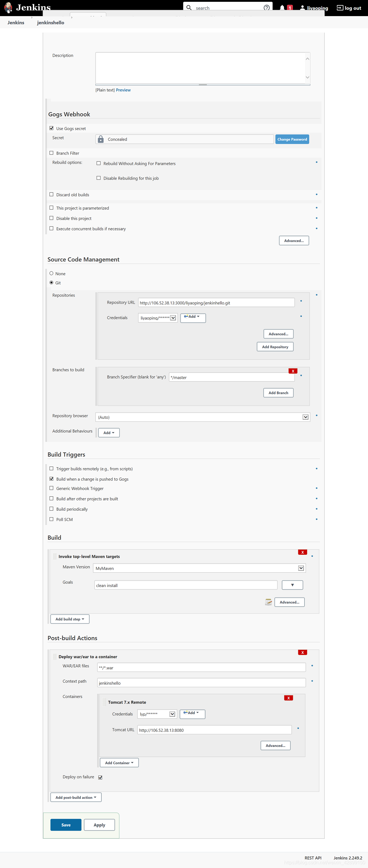
Task: Click the Apply button
Action: 99,825
